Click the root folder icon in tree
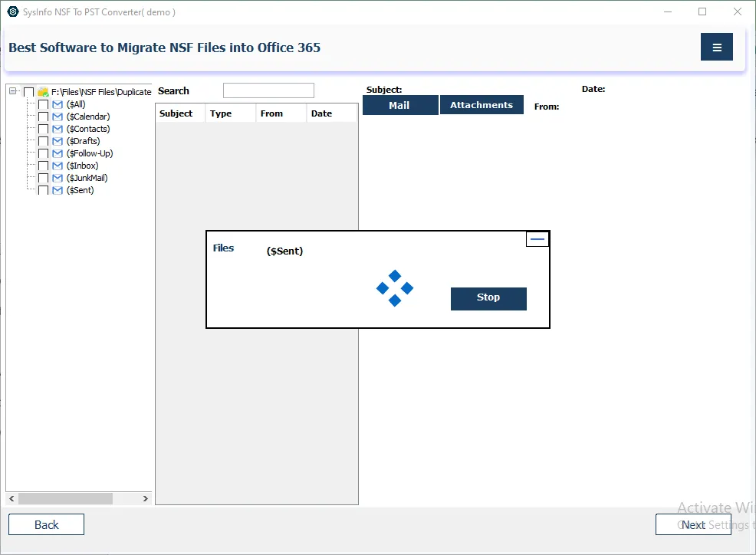The width and height of the screenshot is (756, 555). pyautogui.click(x=43, y=92)
